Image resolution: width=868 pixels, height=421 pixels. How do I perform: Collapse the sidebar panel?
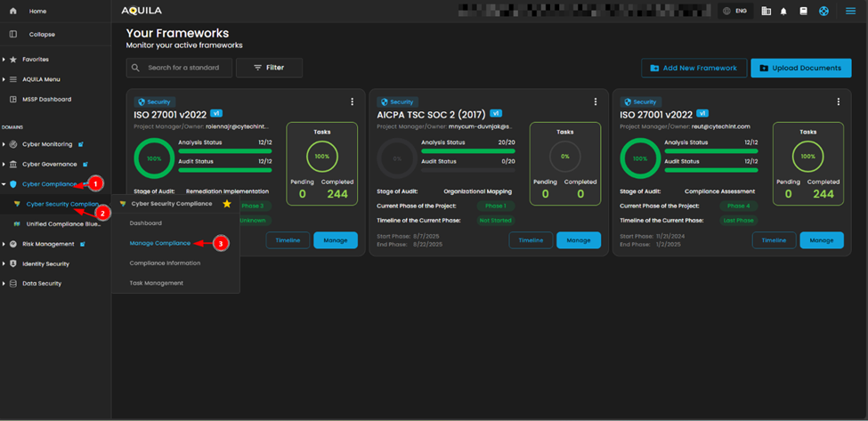(41, 35)
